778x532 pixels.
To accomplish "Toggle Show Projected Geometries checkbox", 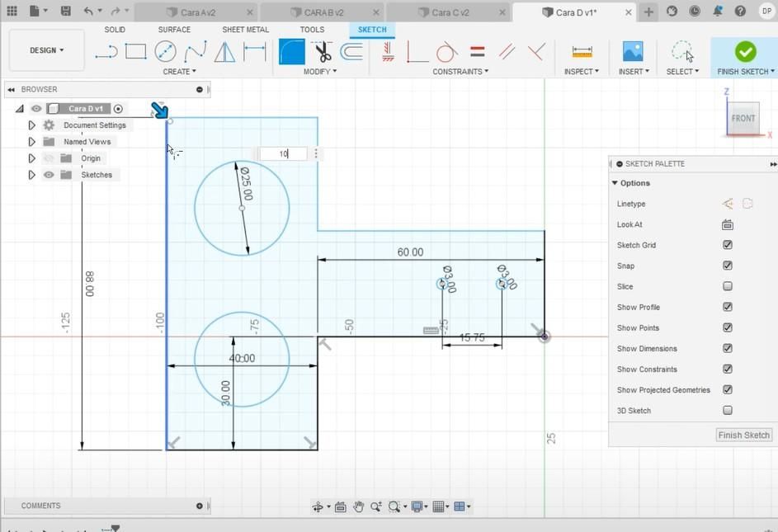I will (x=728, y=389).
